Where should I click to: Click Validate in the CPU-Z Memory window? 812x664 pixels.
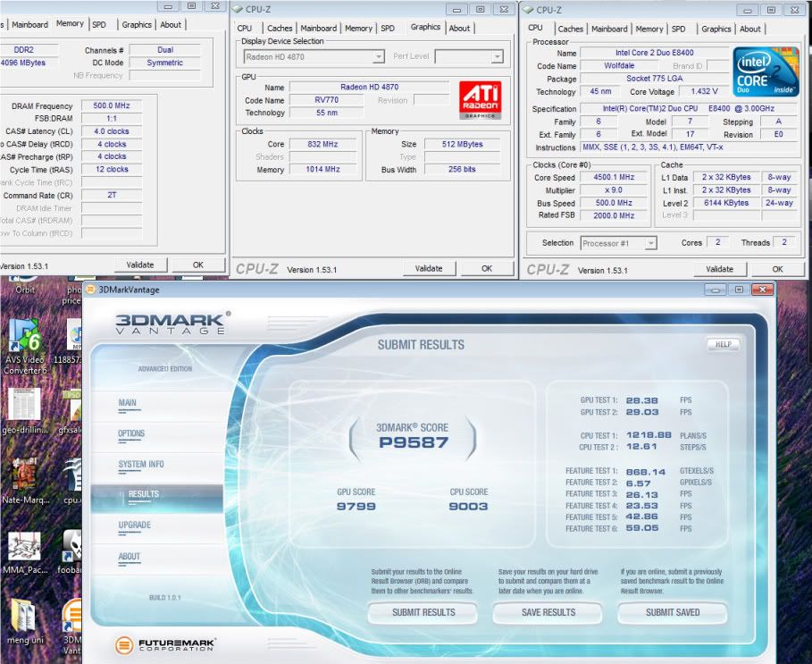[x=140, y=265]
